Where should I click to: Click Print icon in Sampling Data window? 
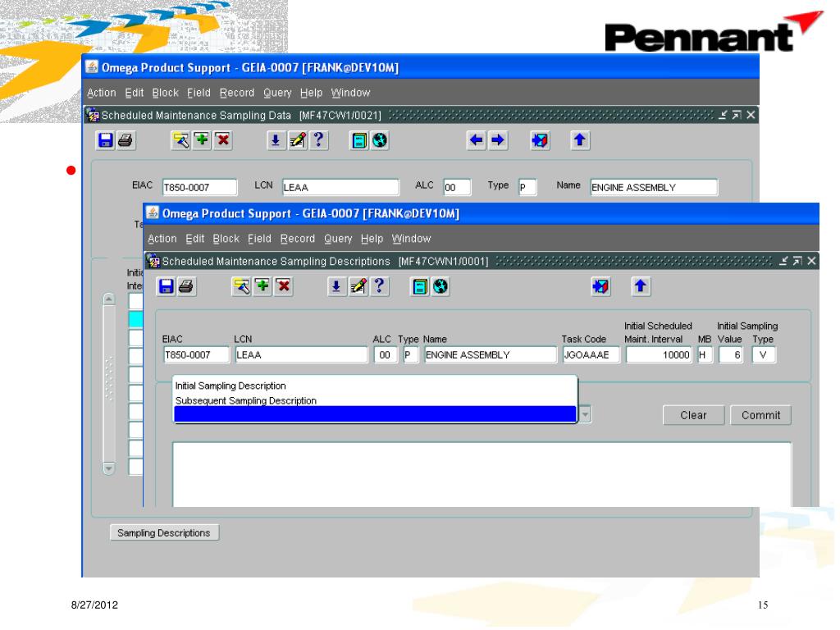coord(126,140)
